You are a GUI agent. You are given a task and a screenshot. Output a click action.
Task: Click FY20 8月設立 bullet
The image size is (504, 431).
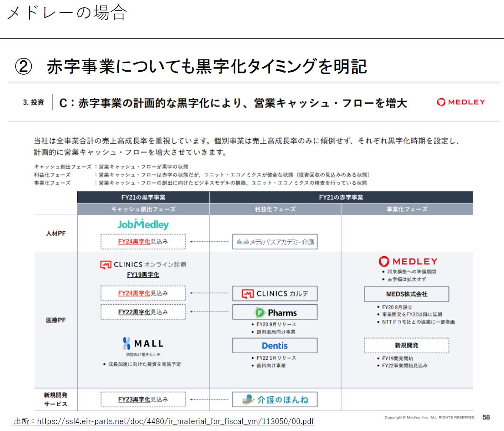pyautogui.click(x=397, y=307)
